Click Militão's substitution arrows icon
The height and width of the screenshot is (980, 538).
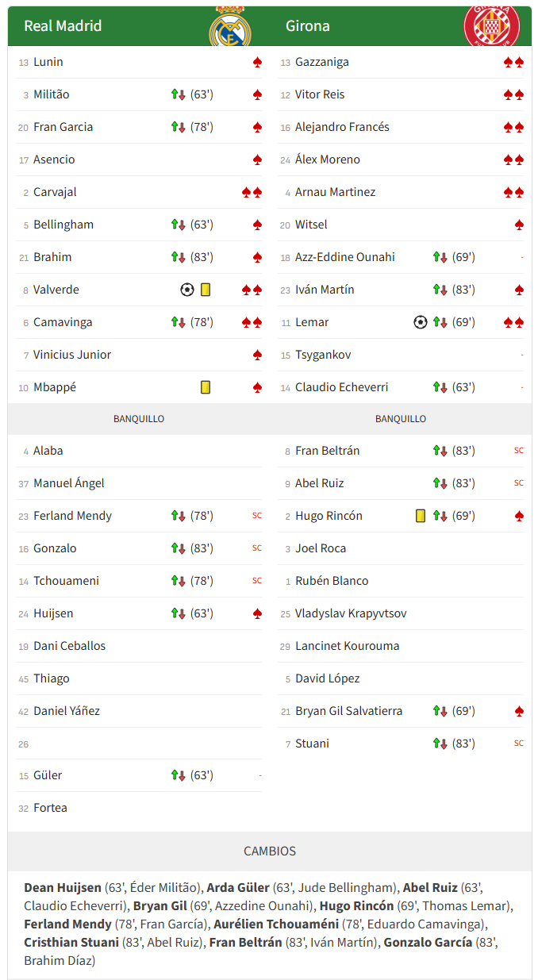coord(179,94)
